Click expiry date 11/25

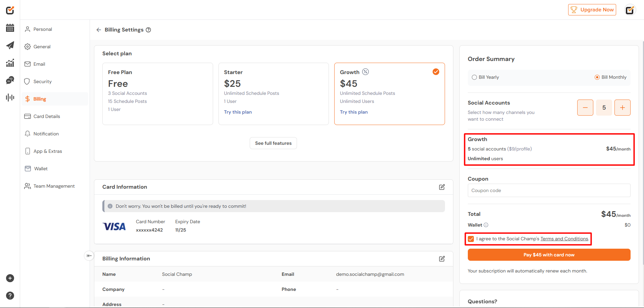point(181,230)
